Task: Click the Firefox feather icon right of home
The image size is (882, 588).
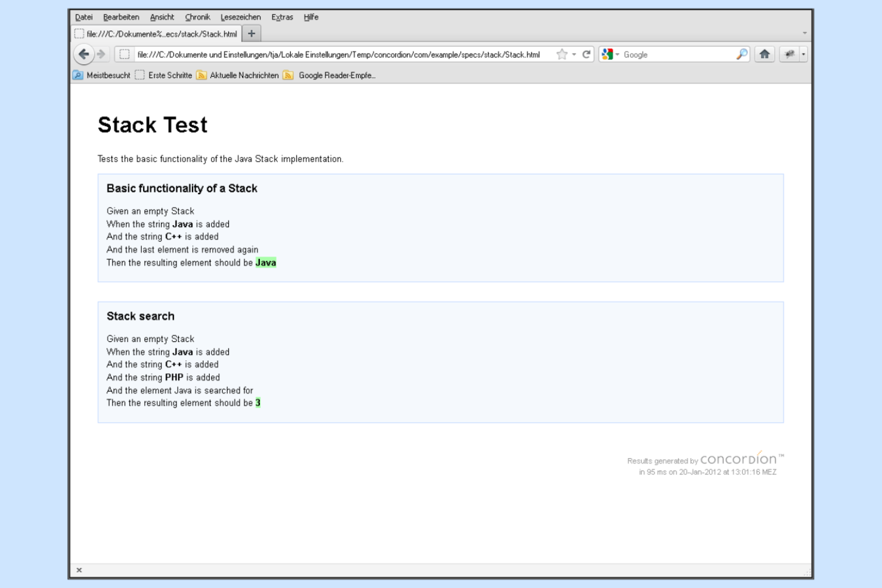Action: coord(791,54)
